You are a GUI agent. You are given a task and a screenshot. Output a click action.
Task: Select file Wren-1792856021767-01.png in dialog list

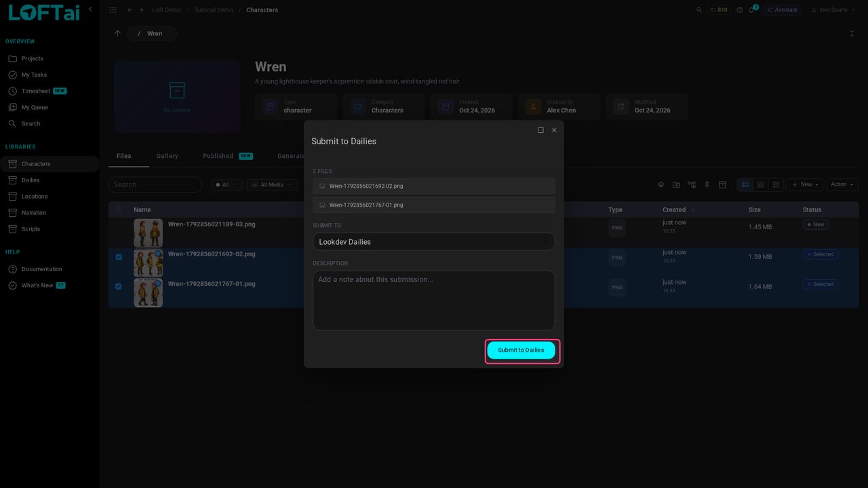(x=434, y=205)
